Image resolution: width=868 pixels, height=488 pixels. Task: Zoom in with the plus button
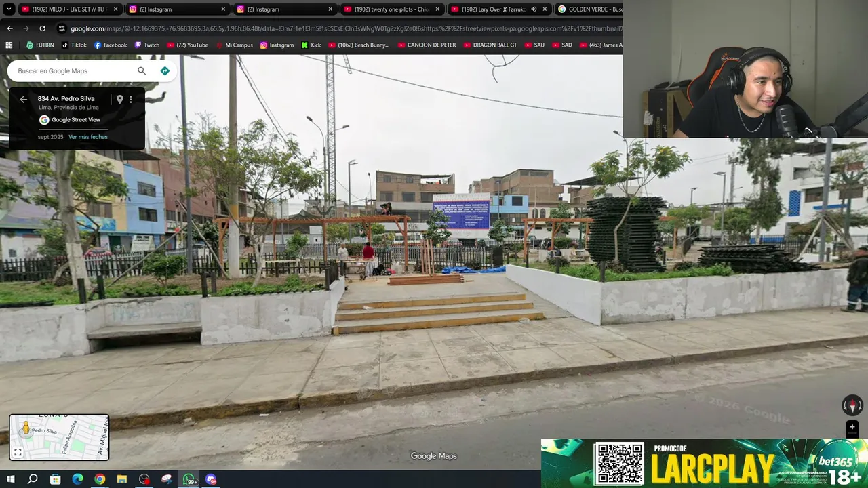pos(852,427)
